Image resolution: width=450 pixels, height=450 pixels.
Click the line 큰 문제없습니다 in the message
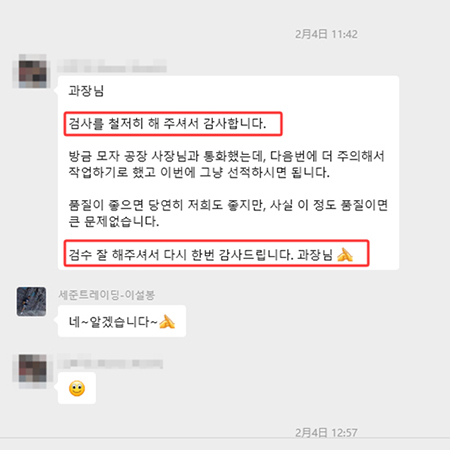[x=114, y=222]
